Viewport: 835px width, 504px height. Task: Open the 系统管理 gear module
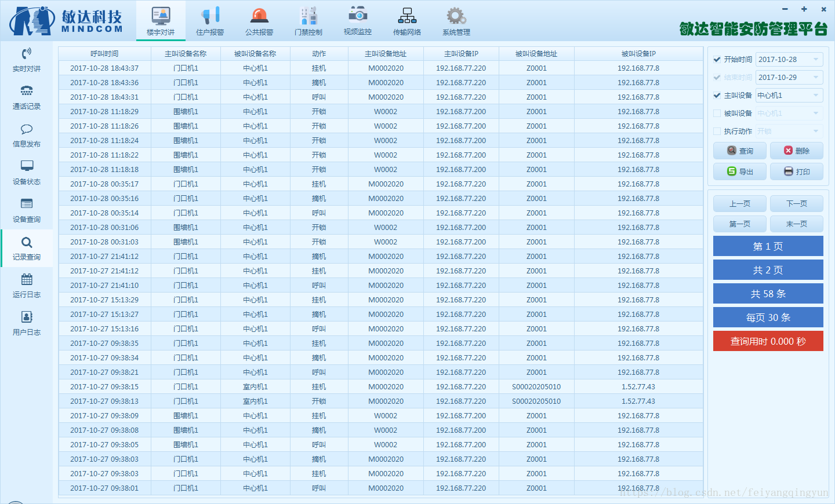click(x=456, y=21)
